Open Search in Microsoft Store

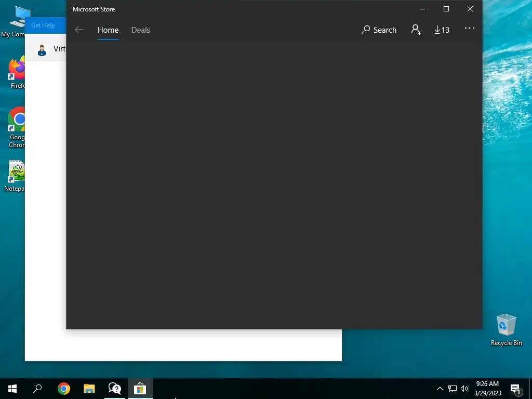[379, 30]
